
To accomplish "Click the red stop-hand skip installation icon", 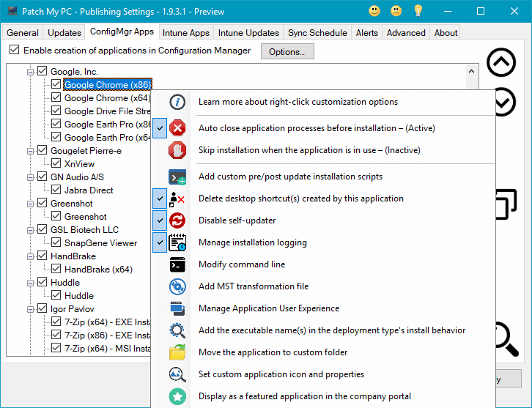I will [177, 150].
